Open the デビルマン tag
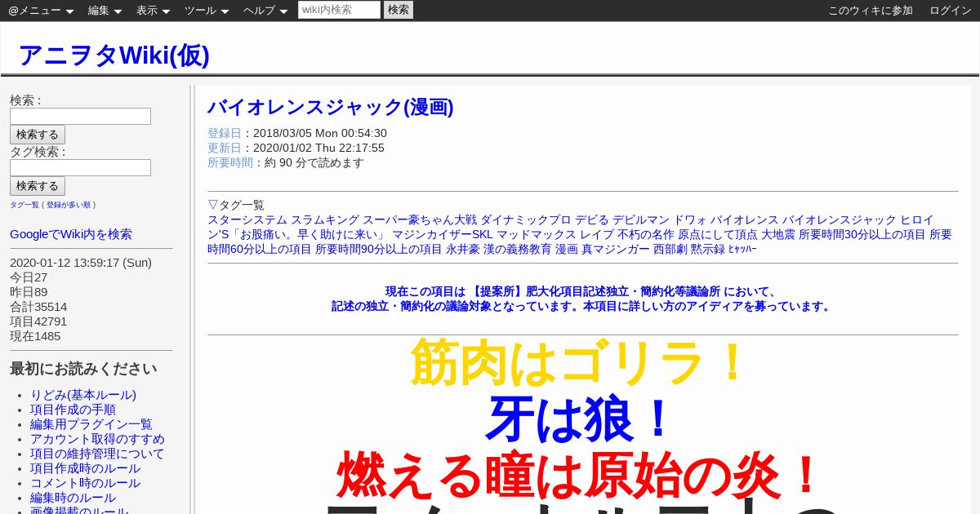This screenshot has height=514, width=980. point(641,219)
